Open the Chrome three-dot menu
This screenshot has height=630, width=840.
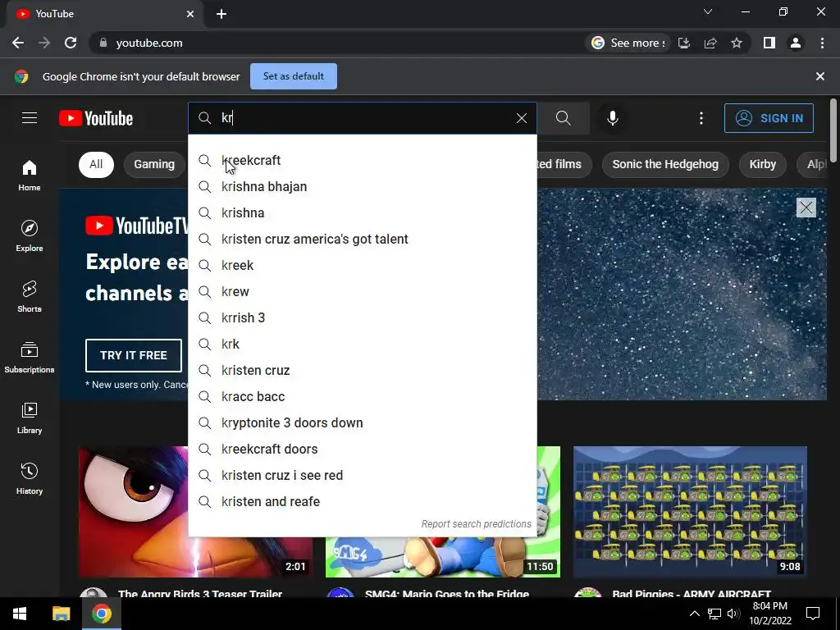pos(822,43)
